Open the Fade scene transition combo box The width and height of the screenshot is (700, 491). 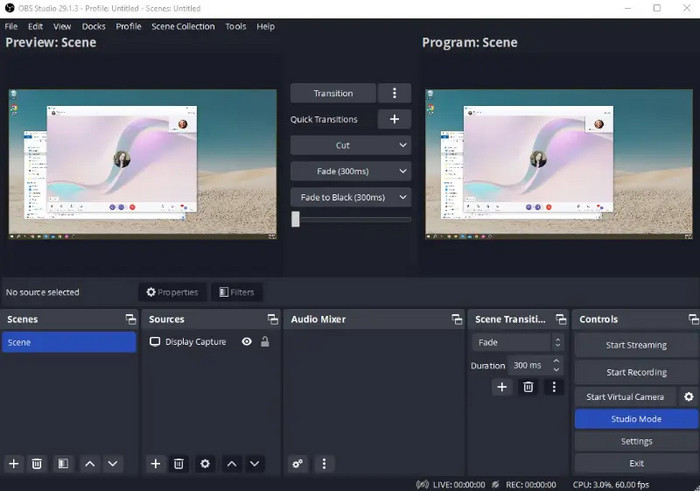[517, 342]
